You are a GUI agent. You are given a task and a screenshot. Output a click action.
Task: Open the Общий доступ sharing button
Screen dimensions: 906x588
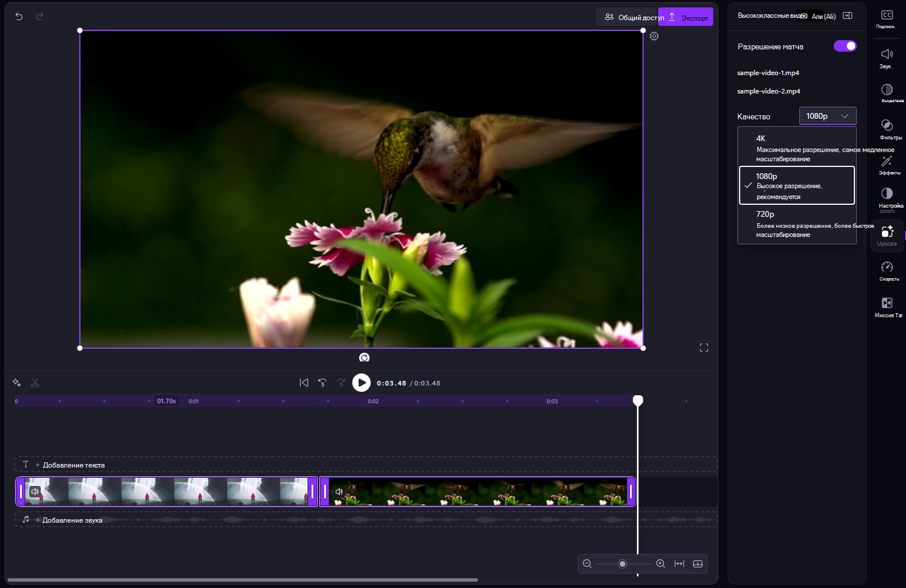click(x=627, y=17)
